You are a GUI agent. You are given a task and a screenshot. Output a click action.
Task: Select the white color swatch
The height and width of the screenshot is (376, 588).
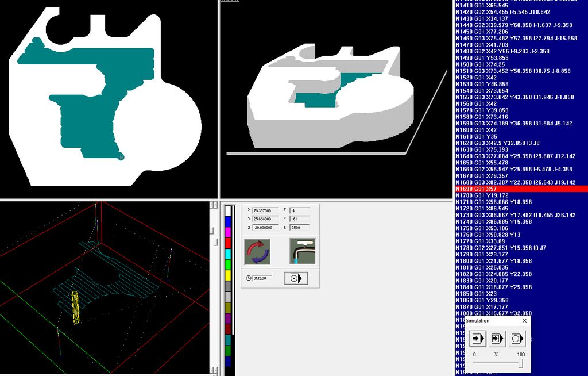pyautogui.click(x=229, y=211)
